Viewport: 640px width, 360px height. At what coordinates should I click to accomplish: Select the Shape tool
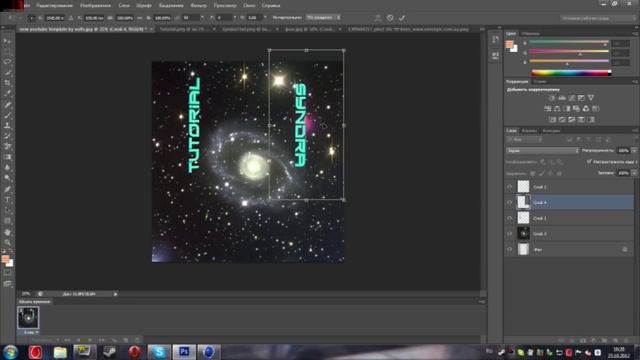coord(7,221)
